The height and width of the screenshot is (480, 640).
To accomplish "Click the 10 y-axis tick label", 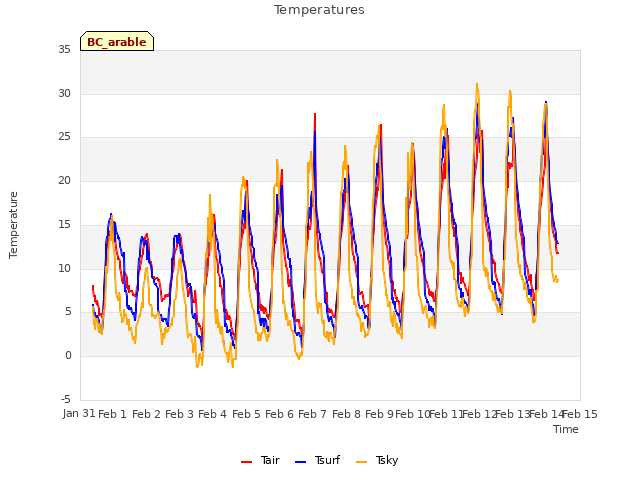I will tap(64, 269).
